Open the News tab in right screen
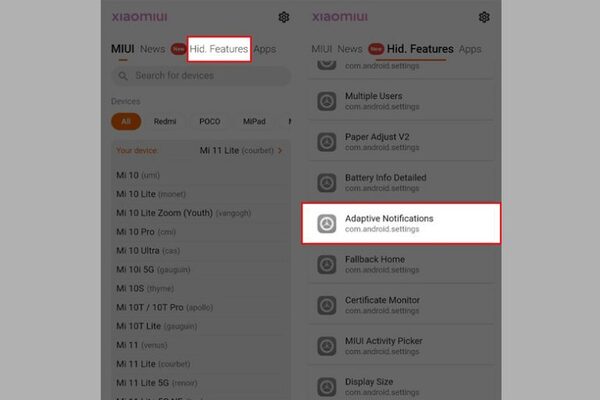 tap(350, 49)
